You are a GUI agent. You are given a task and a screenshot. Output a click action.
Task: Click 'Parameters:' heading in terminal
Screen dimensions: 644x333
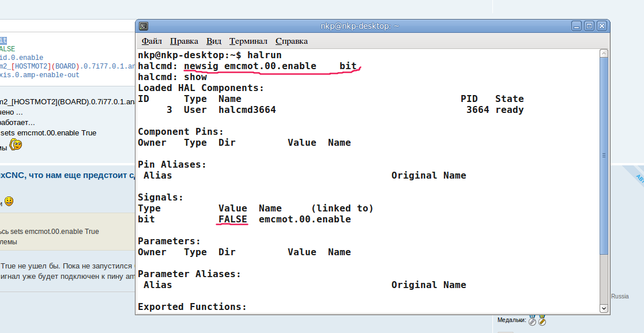(170, 241)
